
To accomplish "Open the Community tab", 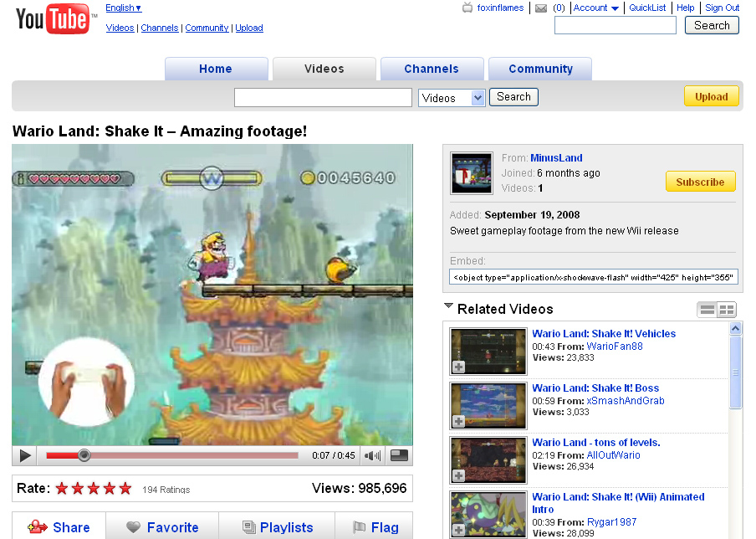I will [x=540, y=69].
